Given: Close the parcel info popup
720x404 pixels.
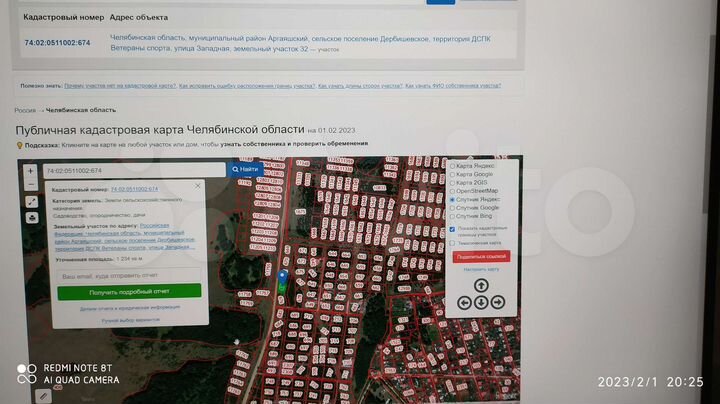Looking at the screenshot, I should 198,185.
